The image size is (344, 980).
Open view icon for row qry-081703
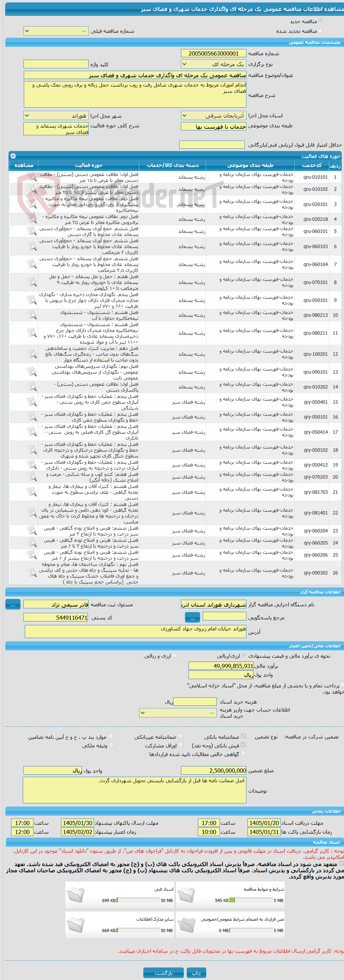(x=32, y=492)
